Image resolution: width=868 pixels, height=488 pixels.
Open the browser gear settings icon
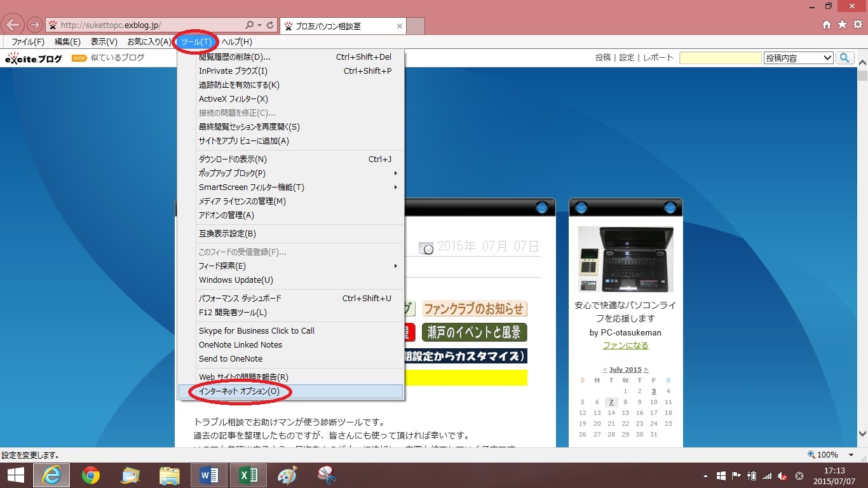click(x=857, y=25)
